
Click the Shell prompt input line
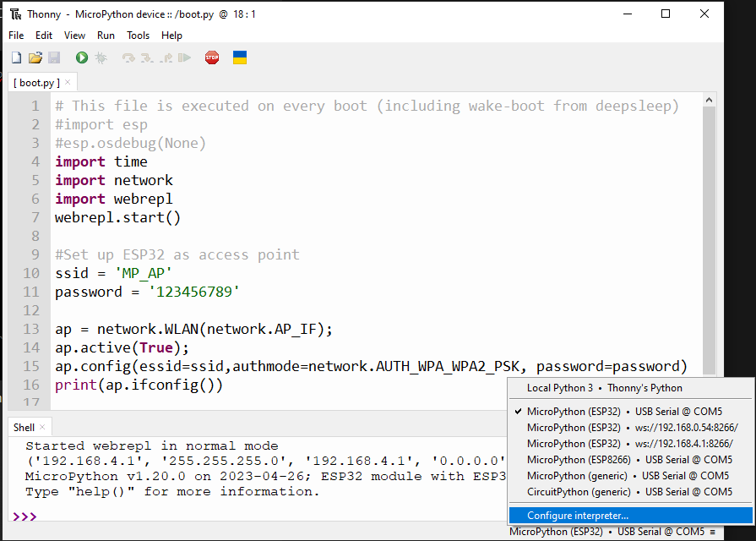(253, 516)
